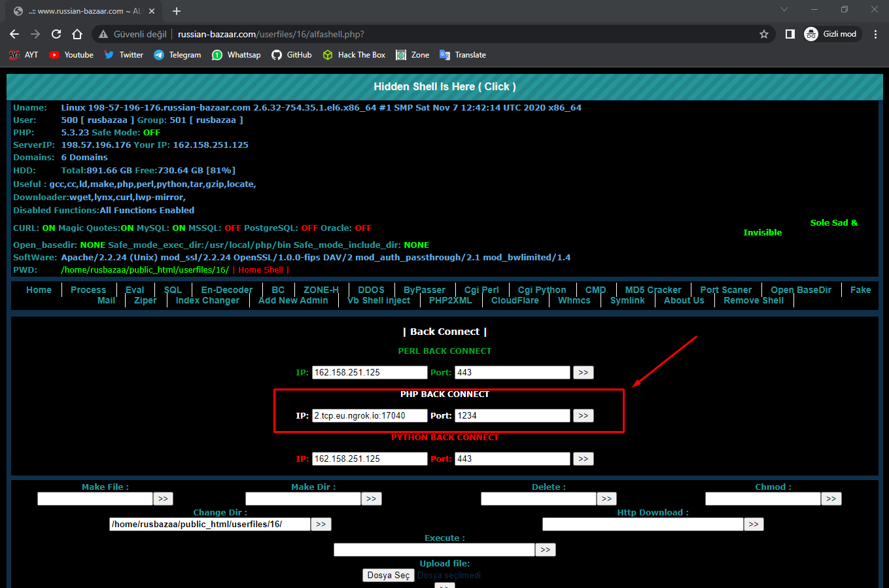Open the Chrome three-dot menu
Viewport: 889px width, 588px height.
click(x=875, y=34)
